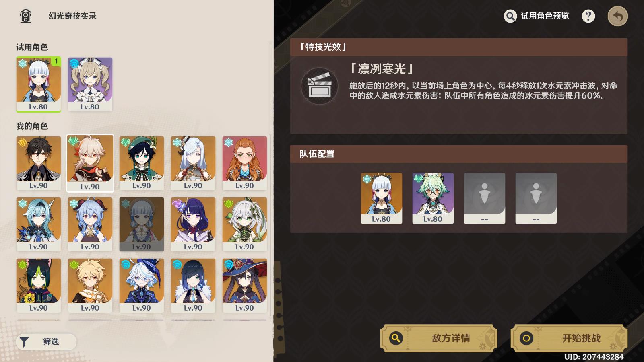Click the third empty team slot
Viewport: 644px width, 362px height.
485,198
